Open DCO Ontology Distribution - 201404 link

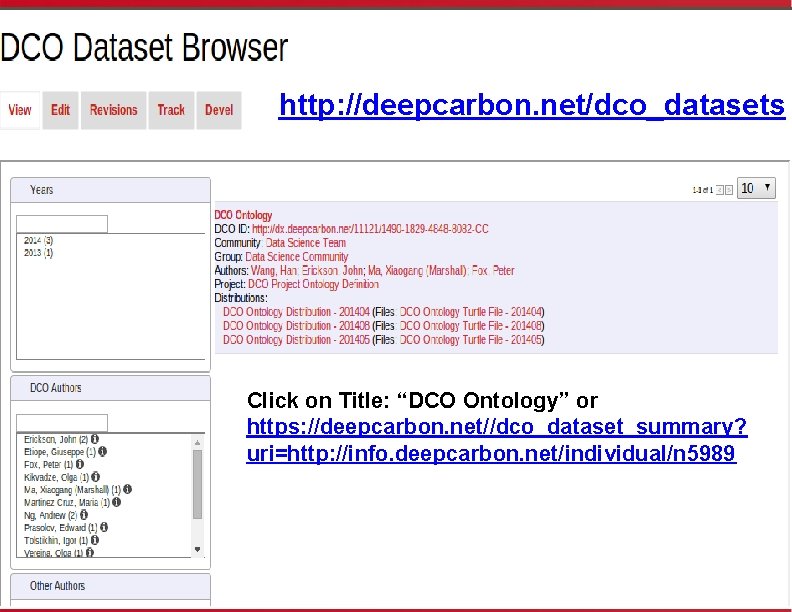pyautogui.click(x=296, y=312)
